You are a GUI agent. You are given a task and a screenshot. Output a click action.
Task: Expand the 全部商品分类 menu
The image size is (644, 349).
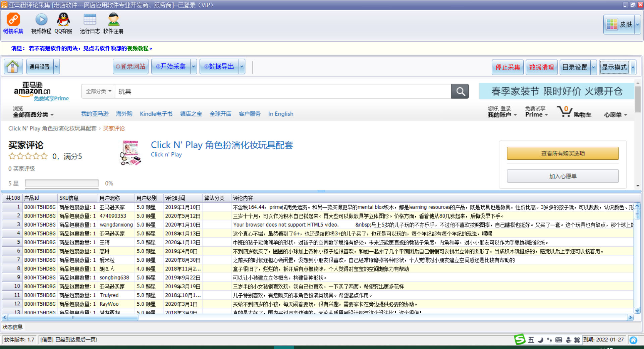(x=33, y=115)
